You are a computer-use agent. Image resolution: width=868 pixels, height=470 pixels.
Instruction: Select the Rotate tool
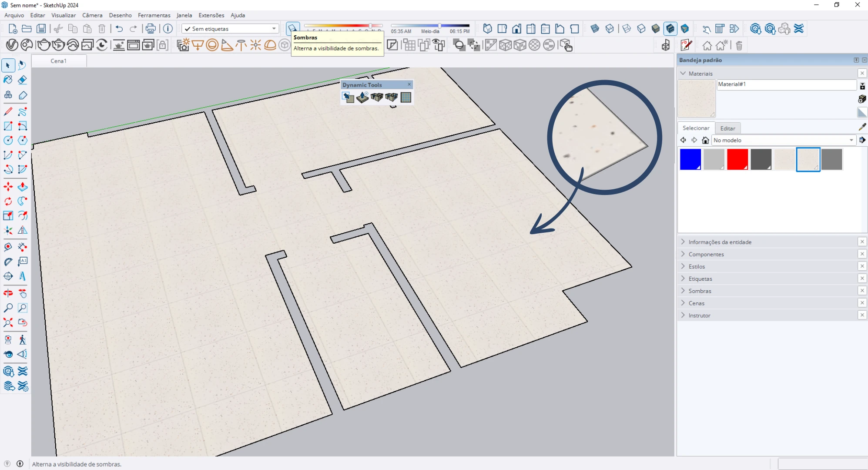pos(8,201)
